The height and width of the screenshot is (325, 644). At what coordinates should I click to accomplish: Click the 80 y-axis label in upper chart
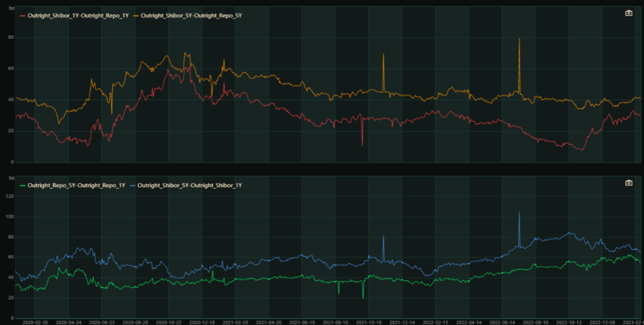click(x=11, y=38)
